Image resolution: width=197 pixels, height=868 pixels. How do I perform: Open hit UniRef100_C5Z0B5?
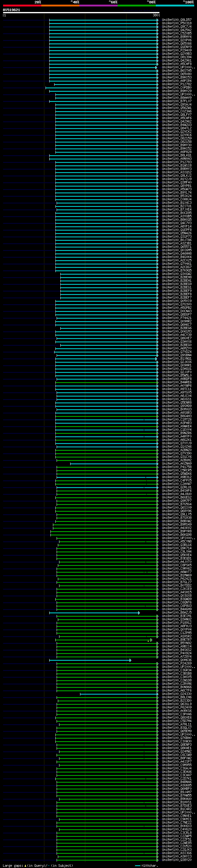pos(177,33)
